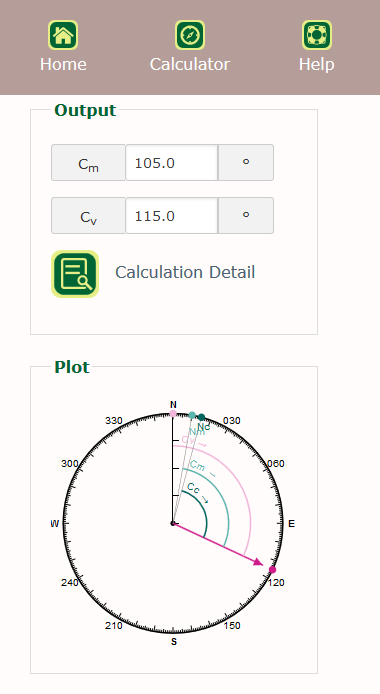Viewport: 380px width, 694px height.
Task: Click the Cm output field showing 105.0
Action: (172, 163)
